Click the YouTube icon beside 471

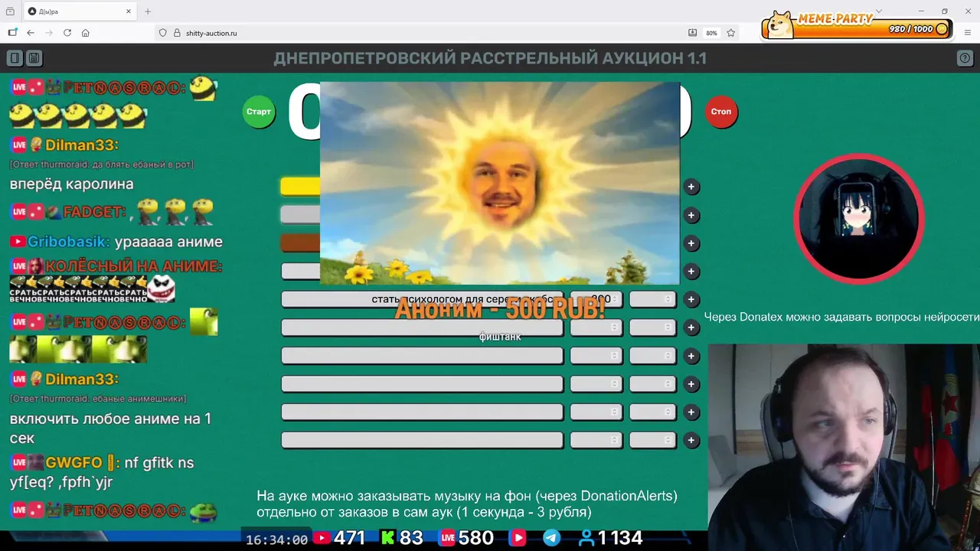tap(322, 538)
